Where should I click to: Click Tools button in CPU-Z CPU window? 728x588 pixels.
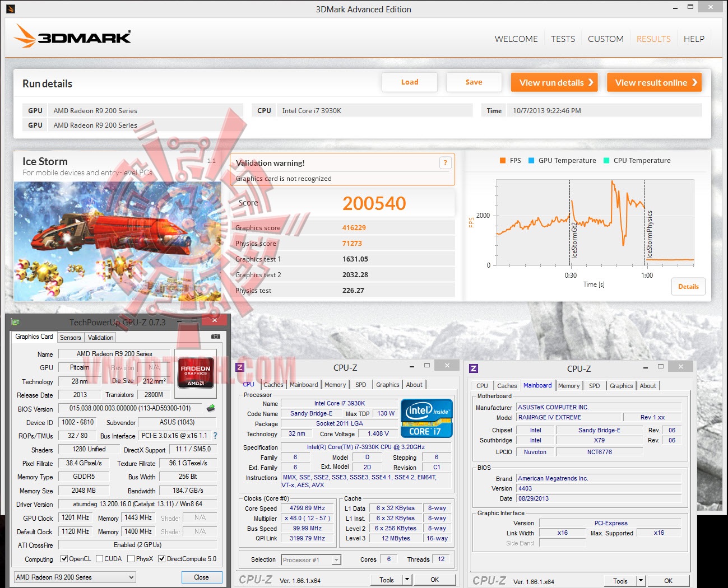tap(387, 580)
